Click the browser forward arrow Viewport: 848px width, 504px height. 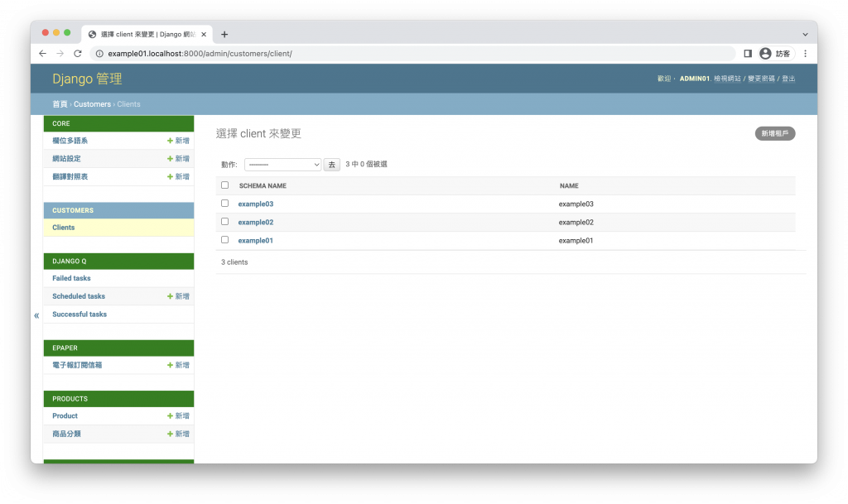tap(60, 54)
